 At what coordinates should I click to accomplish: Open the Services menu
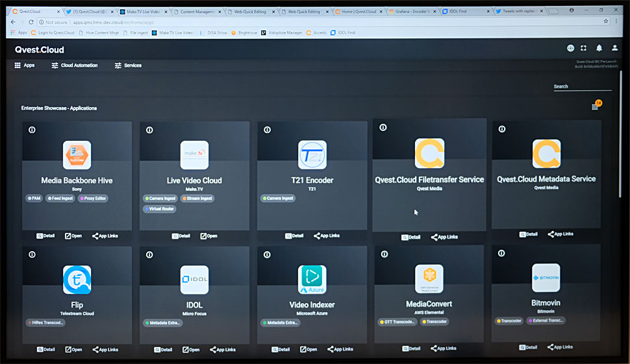point(128,66)
